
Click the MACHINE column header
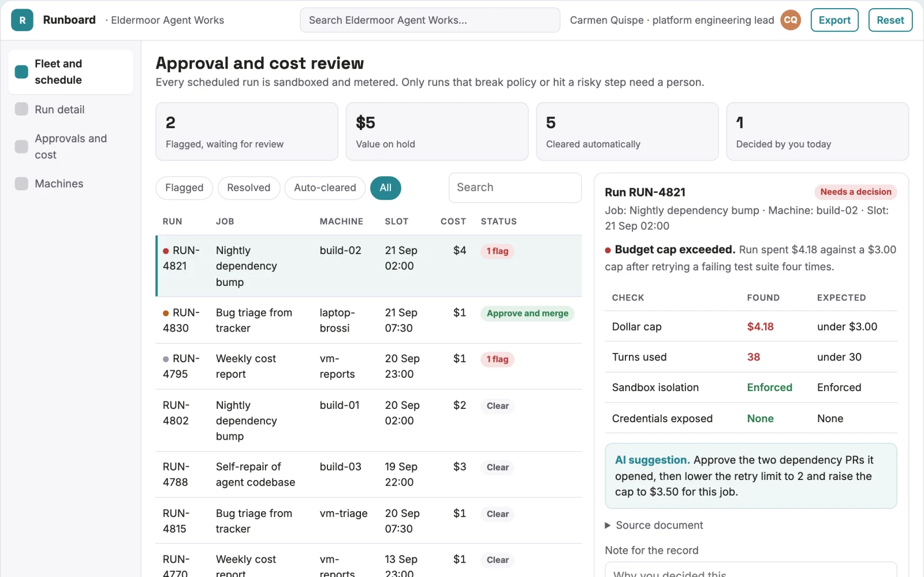click(341, 221)
